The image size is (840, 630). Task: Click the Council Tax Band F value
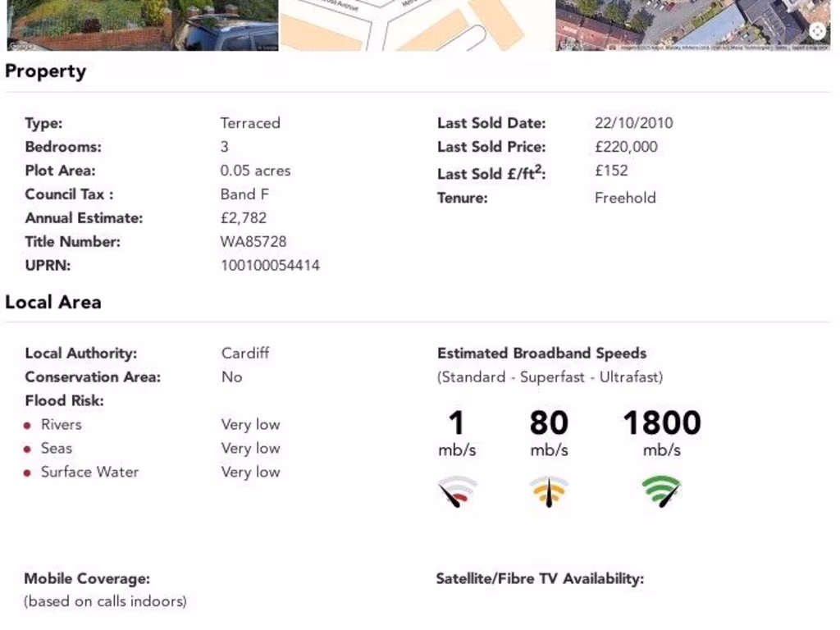click(x=244, y=194)
